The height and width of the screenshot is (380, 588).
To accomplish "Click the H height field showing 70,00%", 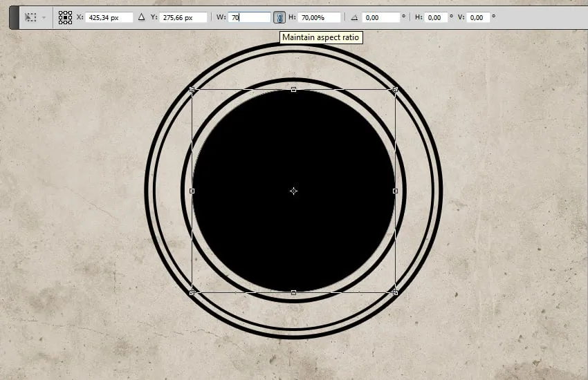I will (x=319, y=17).
